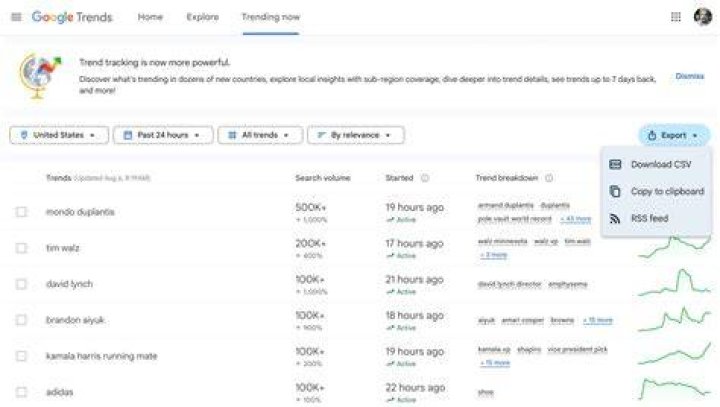This screenshot has height=407, width=720.
Task: Expand more breakdown terms for brandon aiyuk
Action: pyautogui.click(x=597, y=320)
